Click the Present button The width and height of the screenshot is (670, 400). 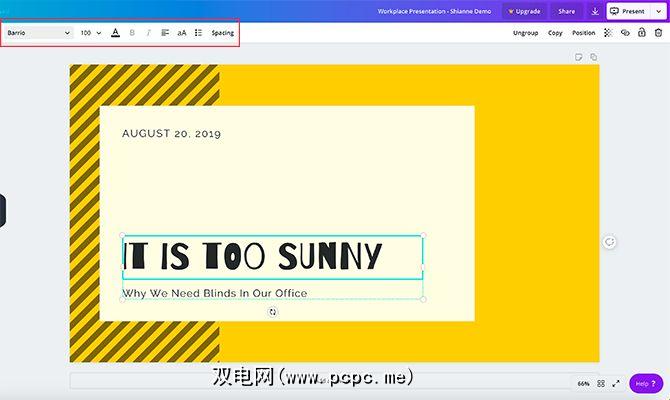(628, 11)
